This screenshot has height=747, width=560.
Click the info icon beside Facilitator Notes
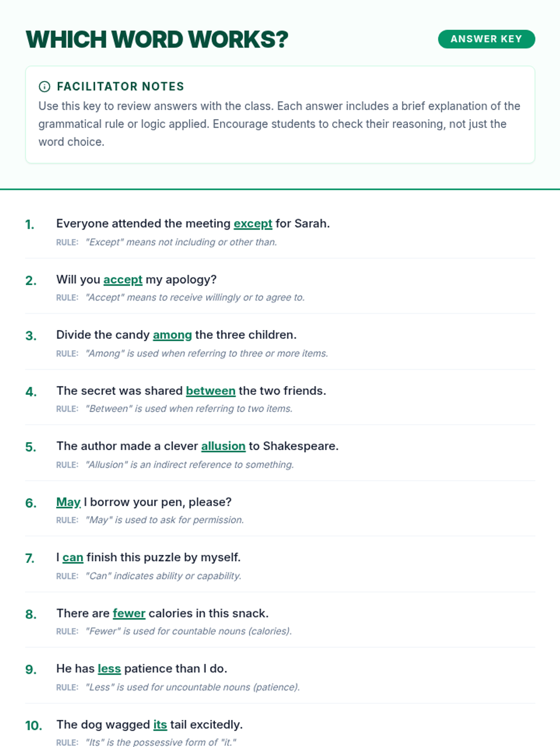coord(44,86)
